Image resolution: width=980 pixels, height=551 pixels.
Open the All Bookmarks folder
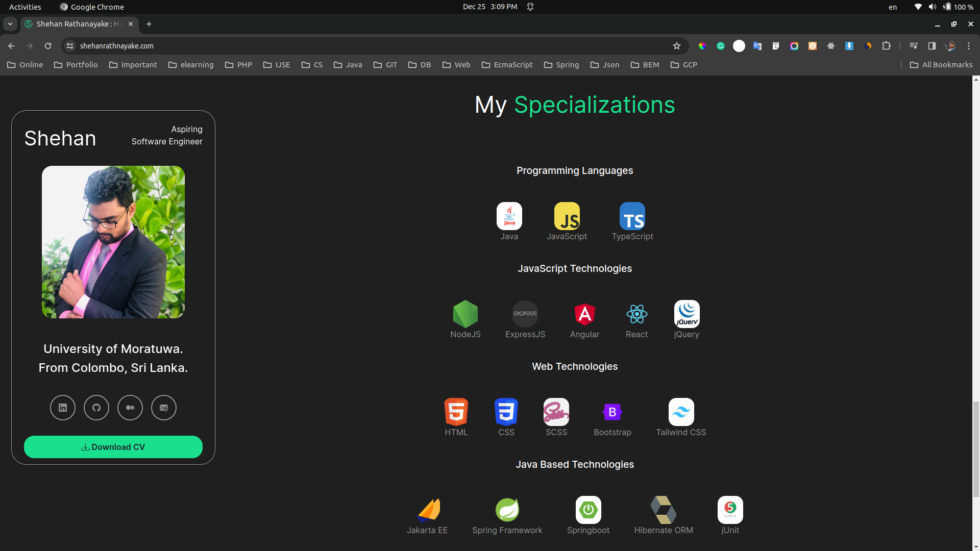point(941,65)
